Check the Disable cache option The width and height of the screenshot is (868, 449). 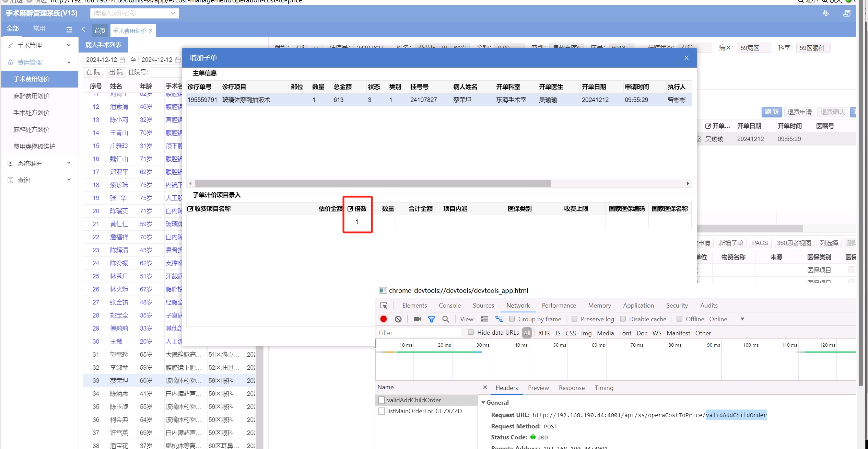[623, 319]
